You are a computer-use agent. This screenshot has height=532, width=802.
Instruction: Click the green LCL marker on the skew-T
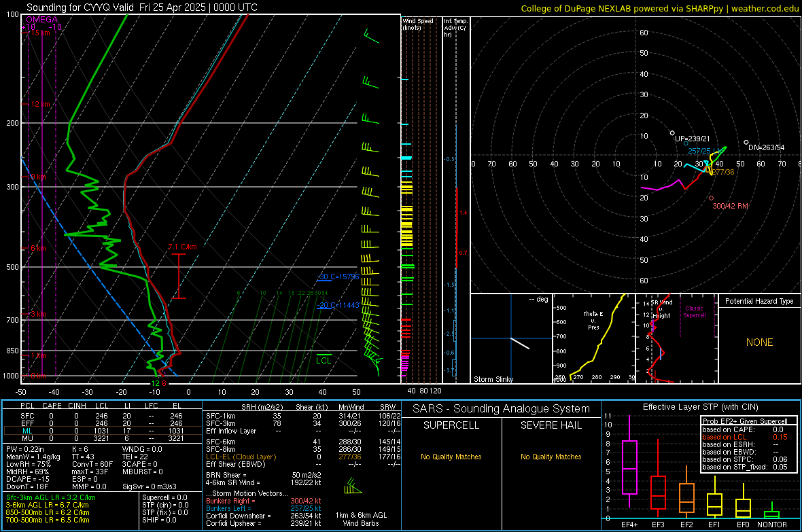(324, 359)
